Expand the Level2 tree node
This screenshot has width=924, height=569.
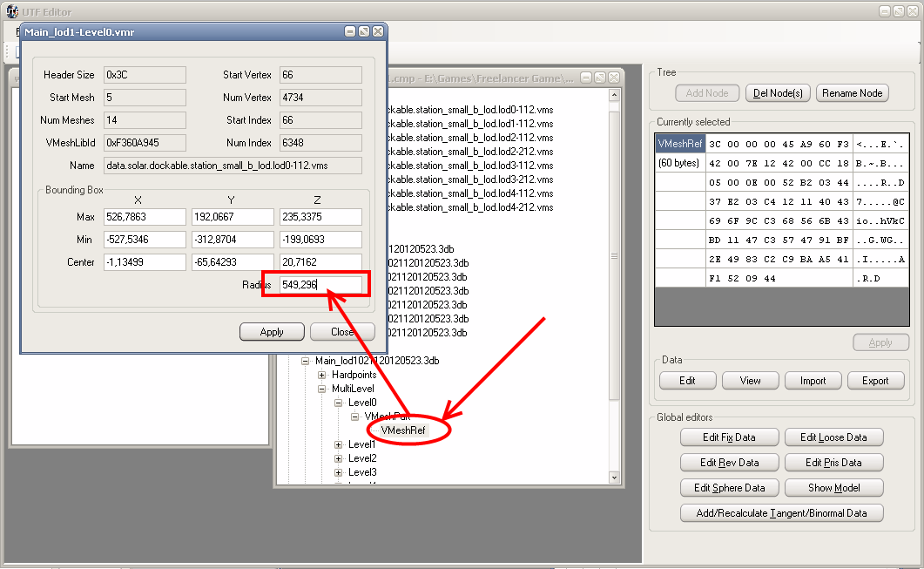point(338,458)
